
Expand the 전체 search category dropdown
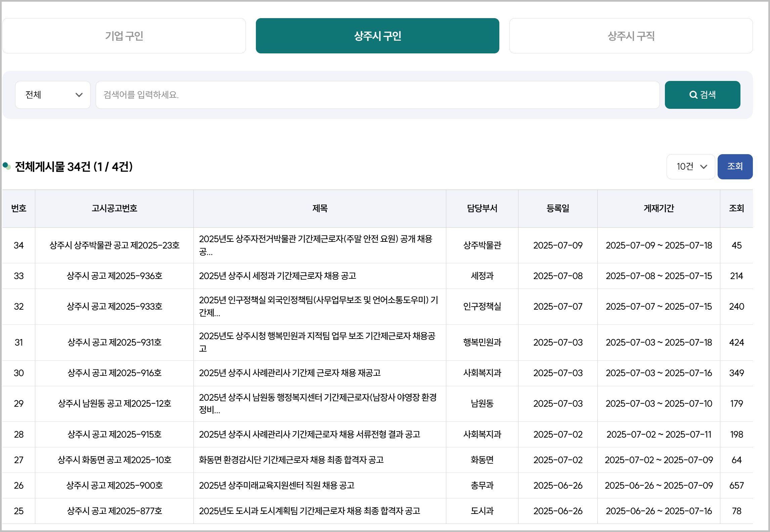53,95
